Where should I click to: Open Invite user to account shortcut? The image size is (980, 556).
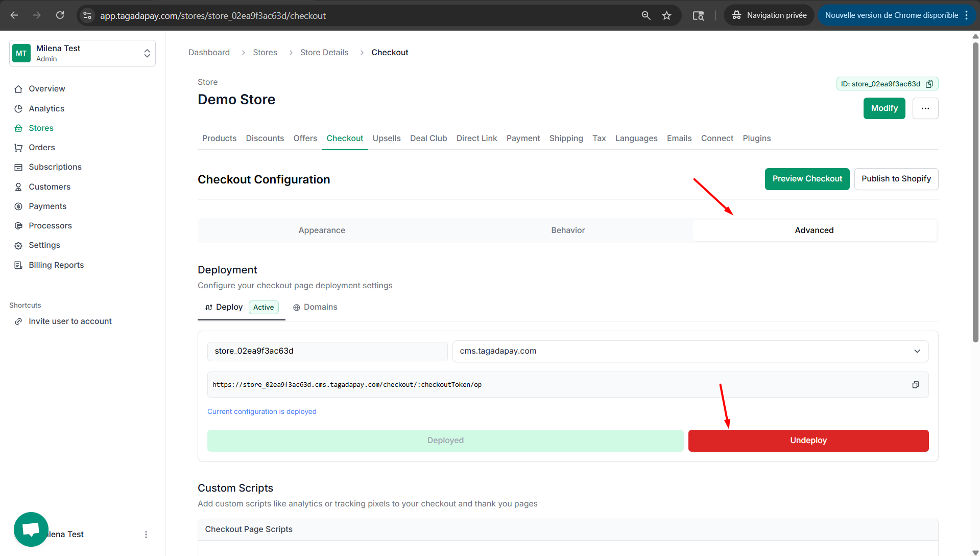pyautogui.click(x=70, y=321)
